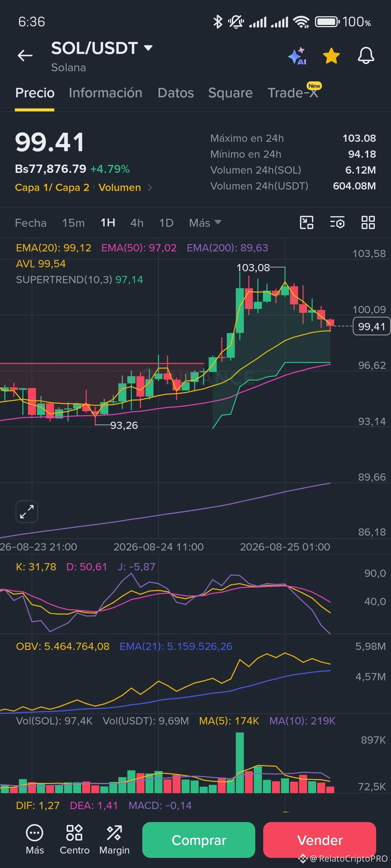The image size is (391, 868).
Task: Open chart drawing tools icon
Action: pyautogui.click(x=307, y=222)
